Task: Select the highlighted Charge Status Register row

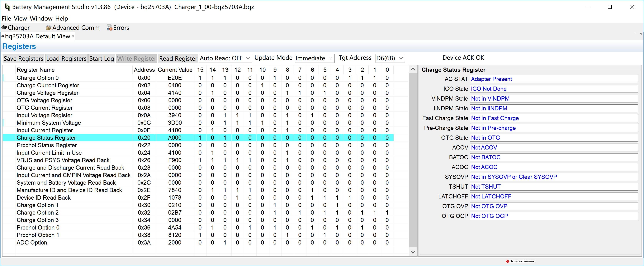Action: point(198,138)
